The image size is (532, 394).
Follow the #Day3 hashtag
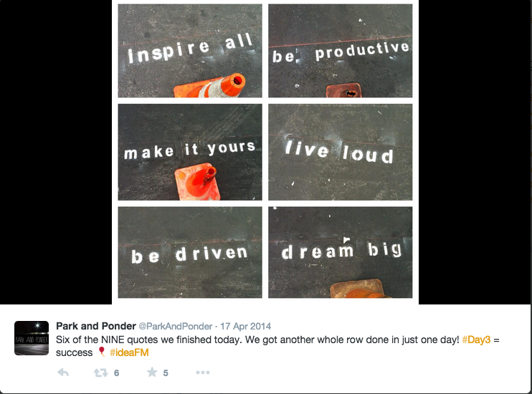(476, 340)
